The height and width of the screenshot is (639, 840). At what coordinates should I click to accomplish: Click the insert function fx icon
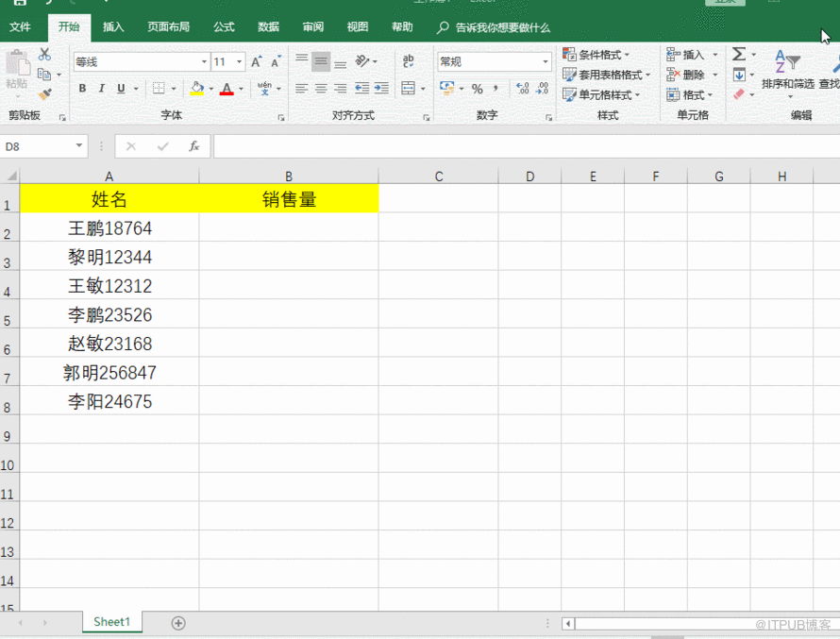click(194, 146)
